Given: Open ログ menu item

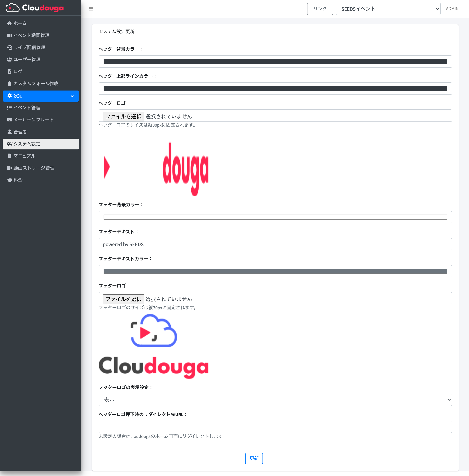Looking at the screenshot, I should point(41,72).
